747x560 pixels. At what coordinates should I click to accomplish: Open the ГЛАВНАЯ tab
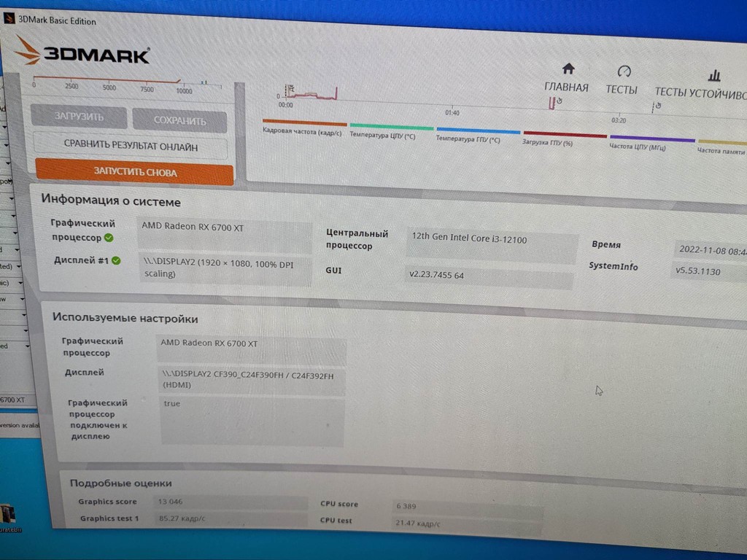pyautogui.click(x=566, y=87)
